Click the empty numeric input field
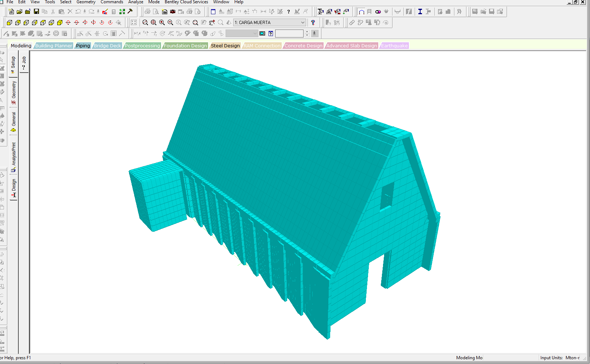The height and width of the screenshot is (364, 590). 289,34
